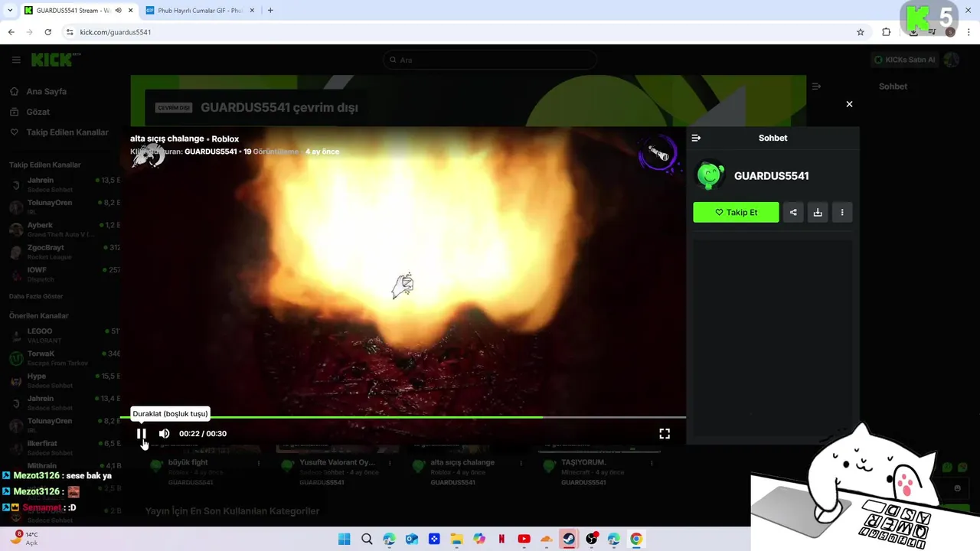Image resolution: width=980 pixels, height=551 pixels.
Task: Launch YouTube from taskbar
Action: (524, 539)
